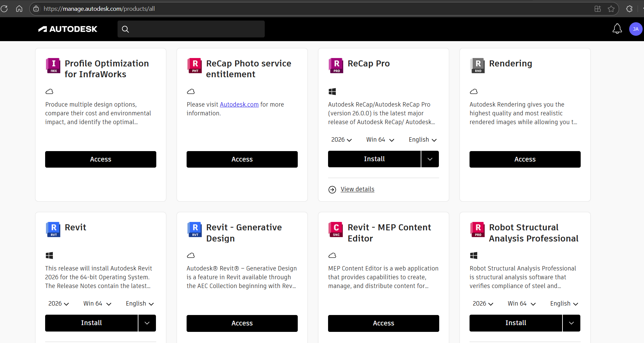Click cloud icon on Rendering card

click(474, 91)
